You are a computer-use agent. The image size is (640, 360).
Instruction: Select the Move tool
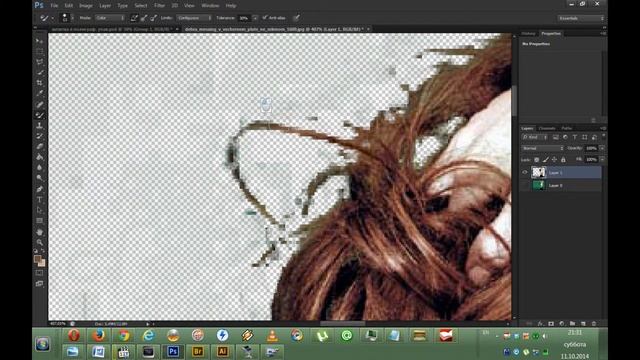coord(40,41)
